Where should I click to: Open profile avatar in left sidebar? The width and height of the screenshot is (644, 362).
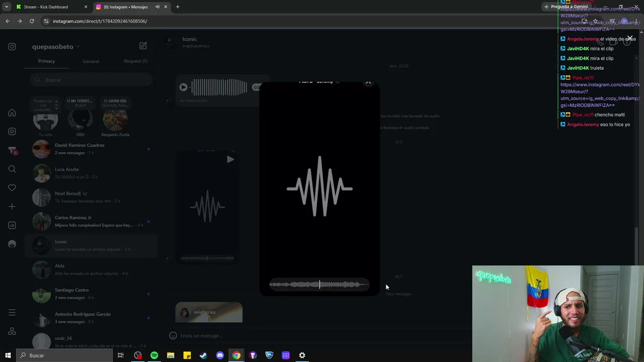[12, 244]
